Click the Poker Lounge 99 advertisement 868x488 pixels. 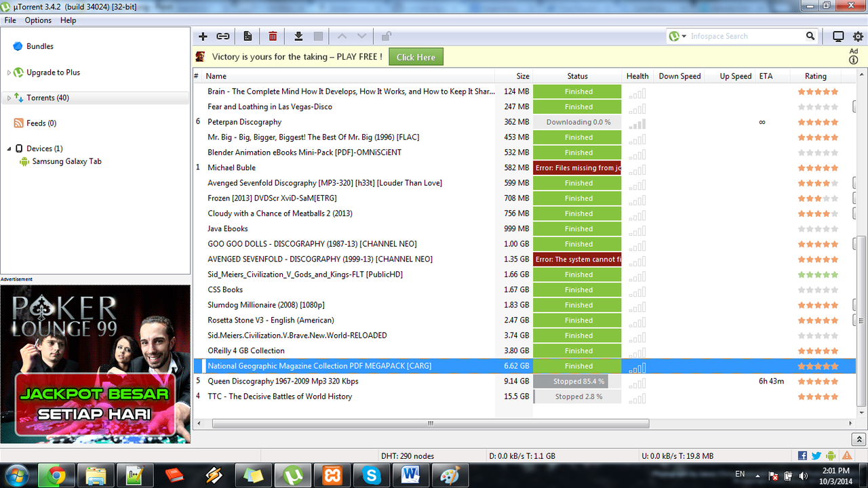click(x=96, y=364)
